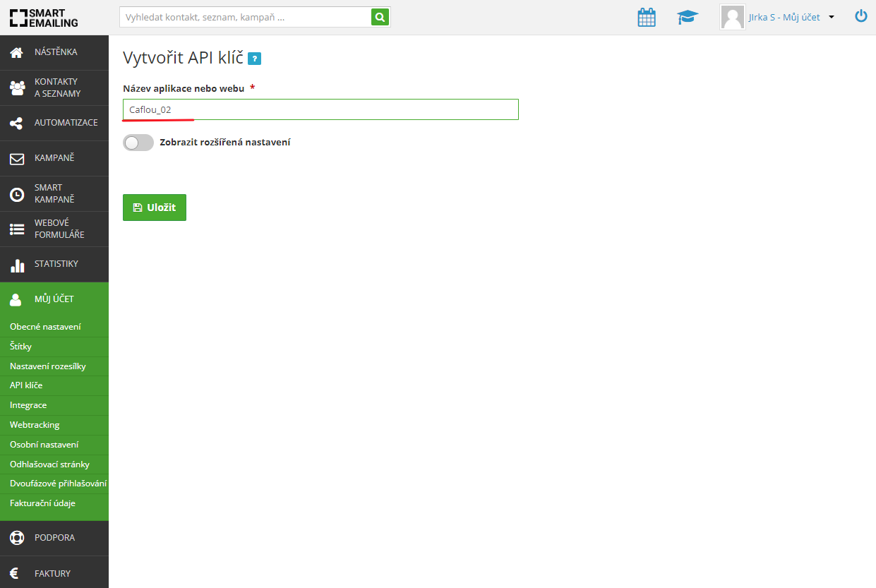Image resolution: width=876 pixels, height=588 pixels.
Task: Select Webtracking in the account submenu
Action: point(35,425)
